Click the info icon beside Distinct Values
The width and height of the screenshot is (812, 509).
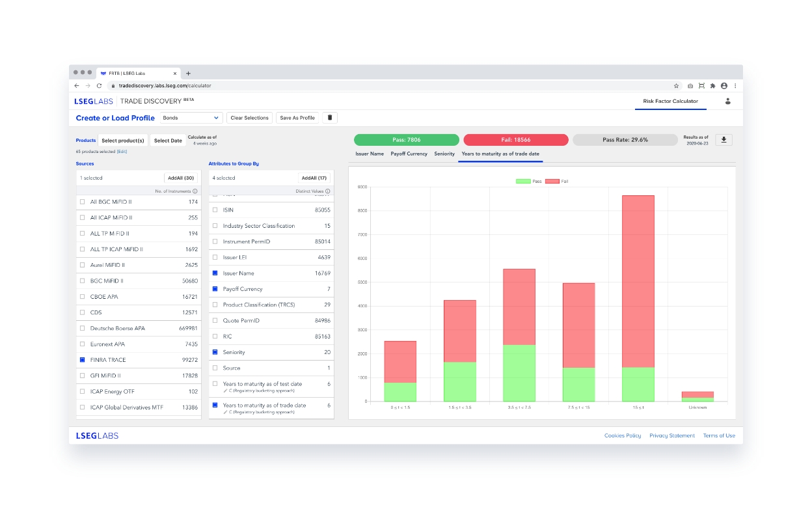328,191
